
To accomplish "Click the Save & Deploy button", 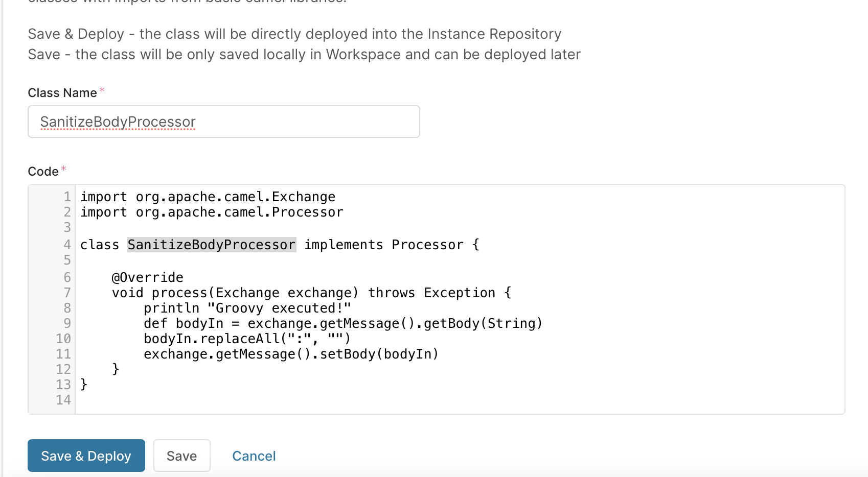I will [86, 456].
